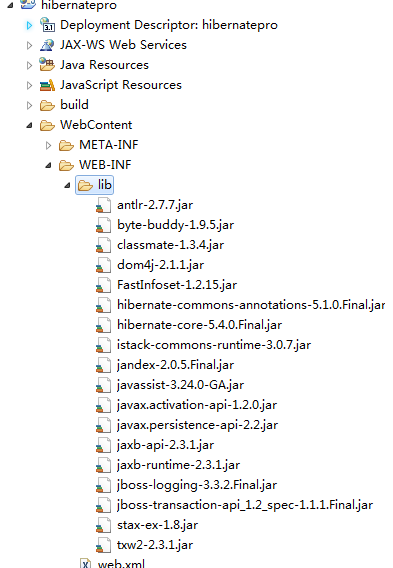The width and height of the screenshot is (393, 568).
Task: Click the javax.persistence-api jar icon
Action: [x=103, y=425]
